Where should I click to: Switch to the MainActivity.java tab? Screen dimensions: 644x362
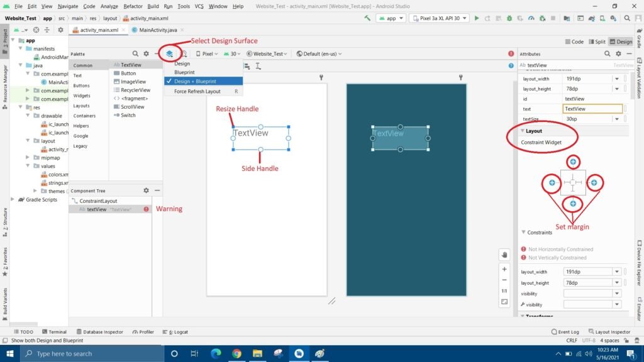157,30
